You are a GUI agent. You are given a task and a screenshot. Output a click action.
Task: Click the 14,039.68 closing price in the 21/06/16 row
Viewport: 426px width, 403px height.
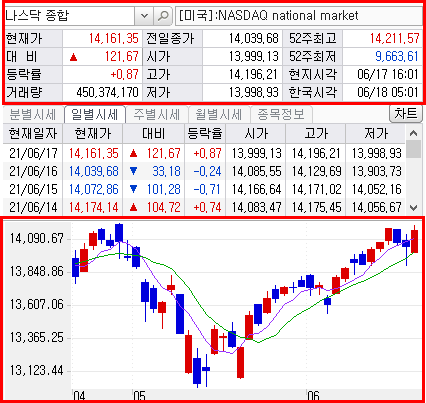point(94,171)
